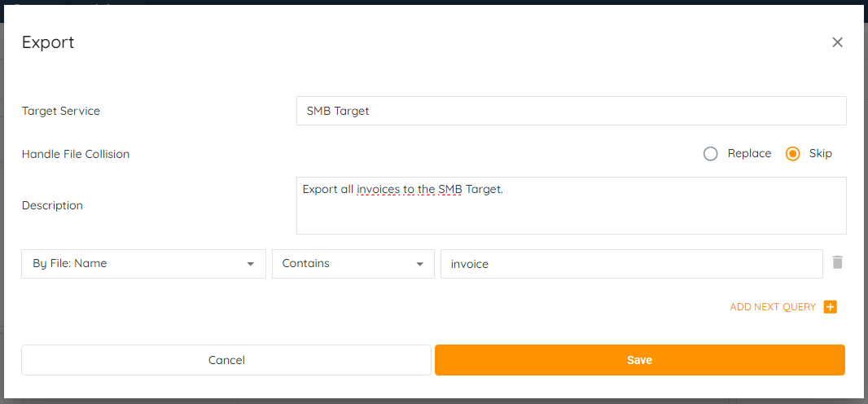Click the "Handle File Collision" label

[x=76, y=154]
